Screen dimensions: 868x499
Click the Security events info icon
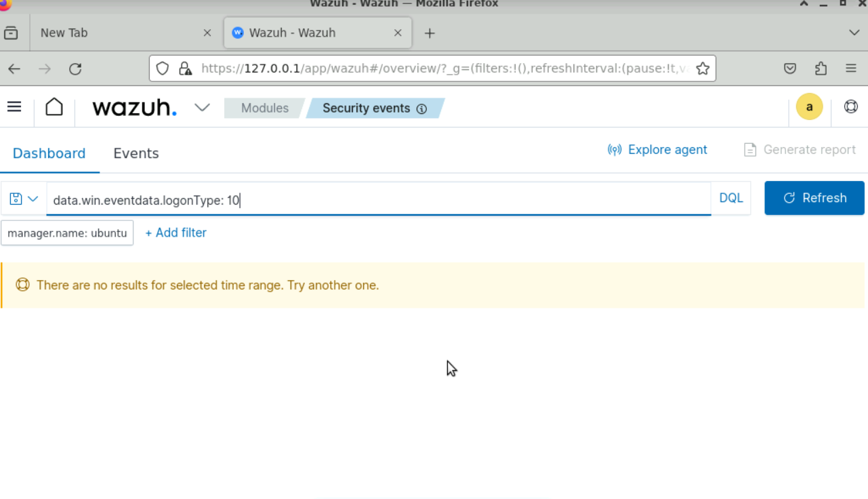pos(421,108)
